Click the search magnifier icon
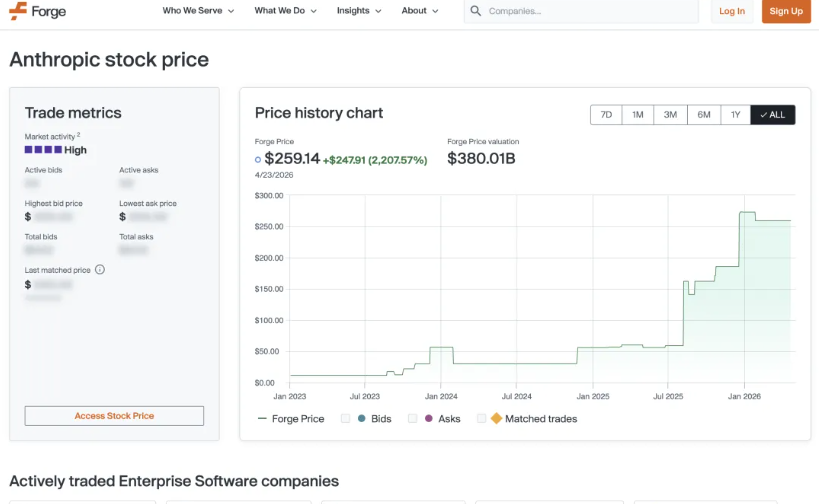The height and width of the screenshot is (504, 819). tap(475, 10)
